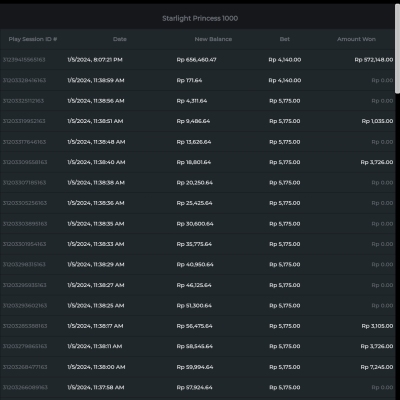Click the Bet column header
Viewport: 400px width, 400px height.
pos(285,39)
